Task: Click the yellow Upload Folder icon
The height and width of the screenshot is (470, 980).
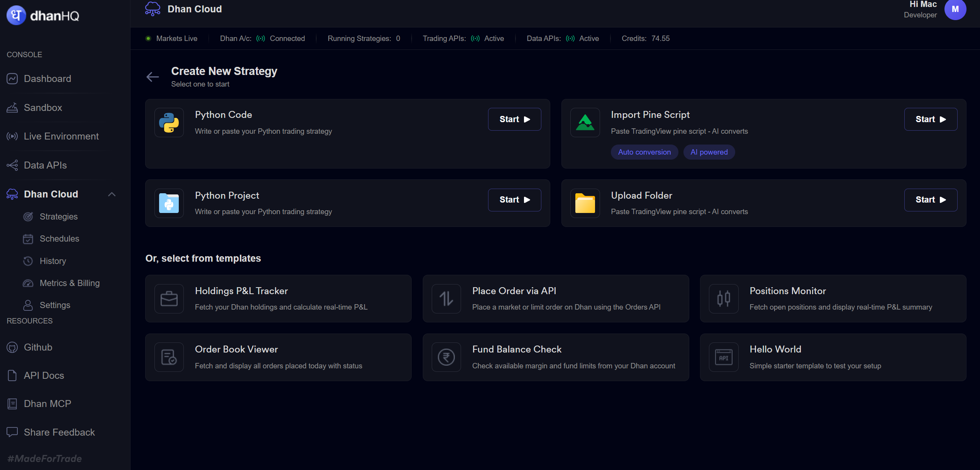Action: (585, 203)
